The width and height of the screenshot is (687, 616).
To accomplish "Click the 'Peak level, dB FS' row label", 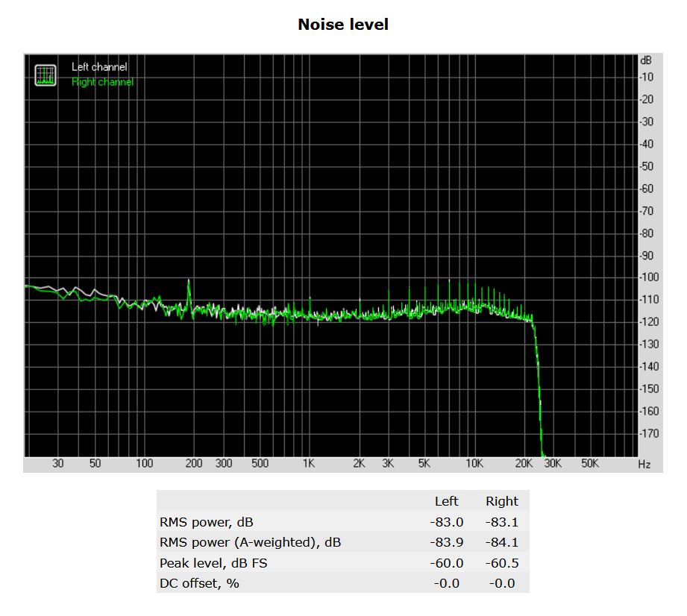I will tap(213, 563).
